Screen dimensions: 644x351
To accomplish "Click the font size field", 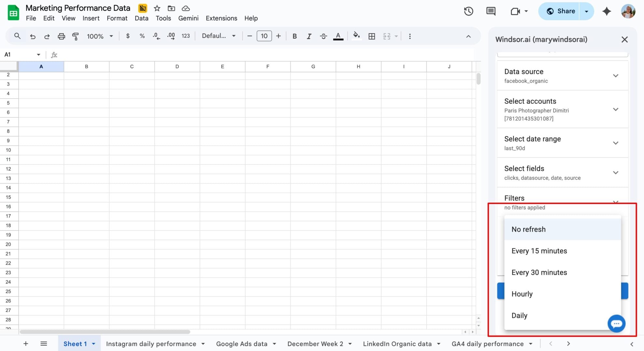I will tap(264, 36).
